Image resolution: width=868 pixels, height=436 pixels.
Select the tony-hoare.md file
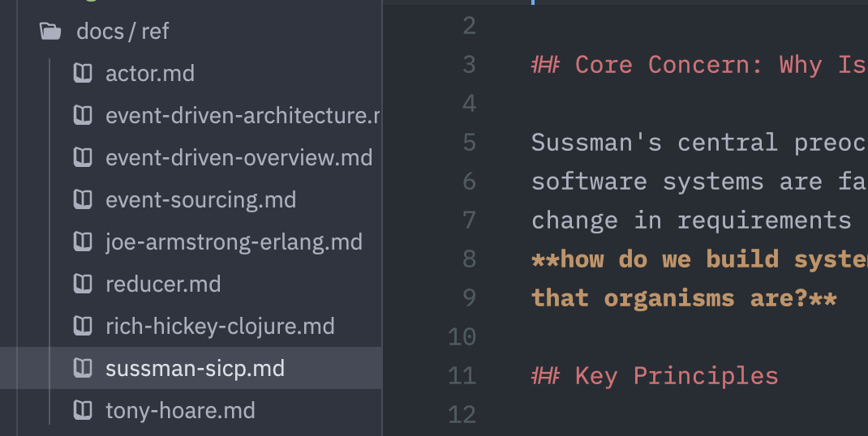click(x=180, y=411)
